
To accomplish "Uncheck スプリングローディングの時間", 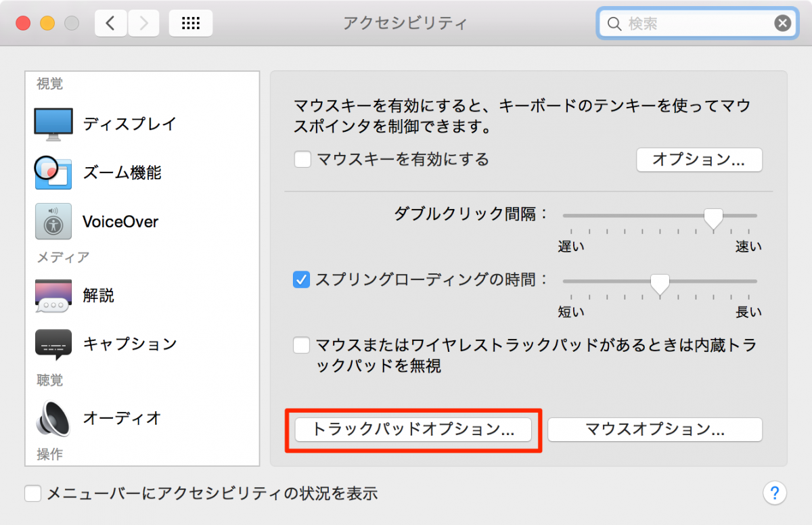I will coord(301,279).
